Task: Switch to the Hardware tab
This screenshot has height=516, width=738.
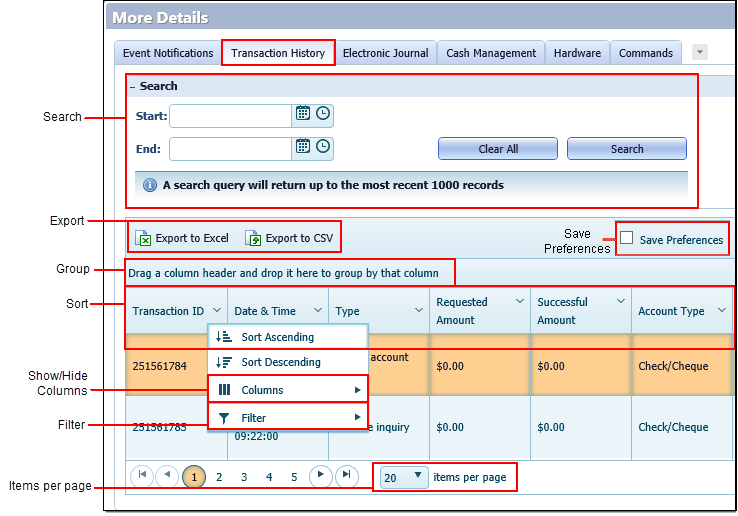Action: pos(578,53)
